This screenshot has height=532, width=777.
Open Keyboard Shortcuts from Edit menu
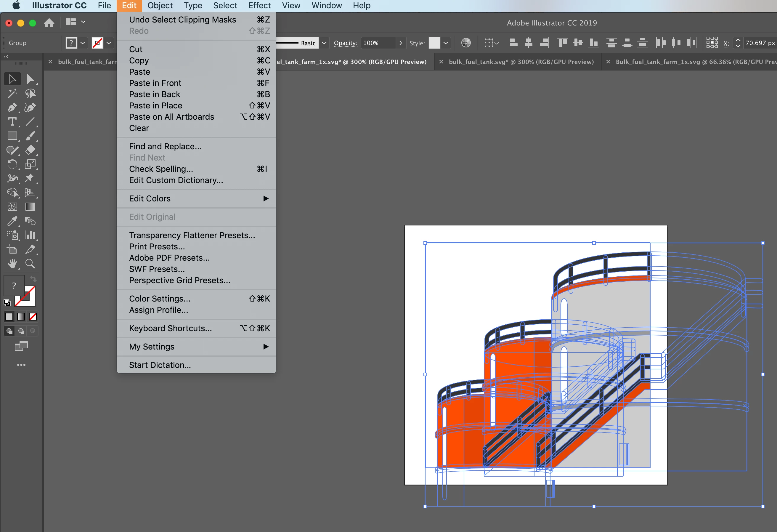170,329
